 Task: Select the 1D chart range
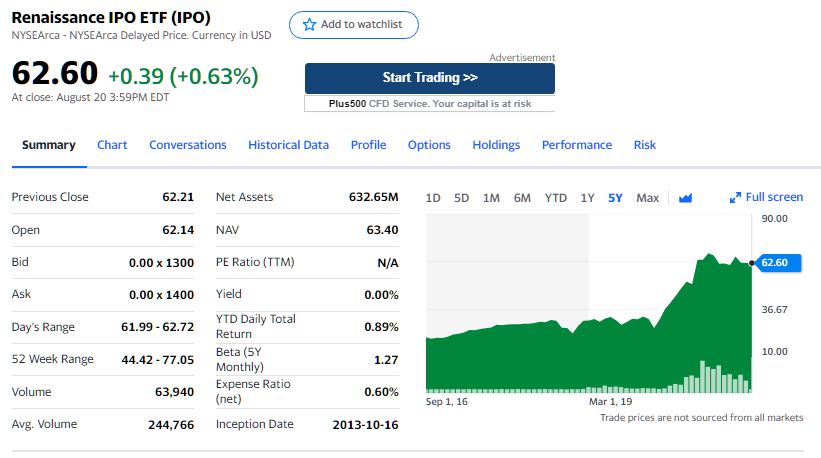[x=433, y=198]
